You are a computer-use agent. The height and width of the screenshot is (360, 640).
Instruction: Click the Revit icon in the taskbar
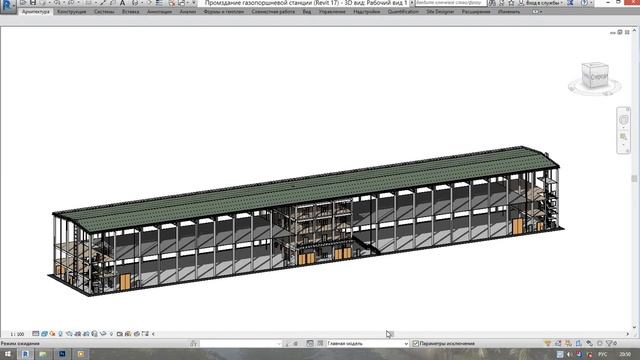(x=25, y=354)
